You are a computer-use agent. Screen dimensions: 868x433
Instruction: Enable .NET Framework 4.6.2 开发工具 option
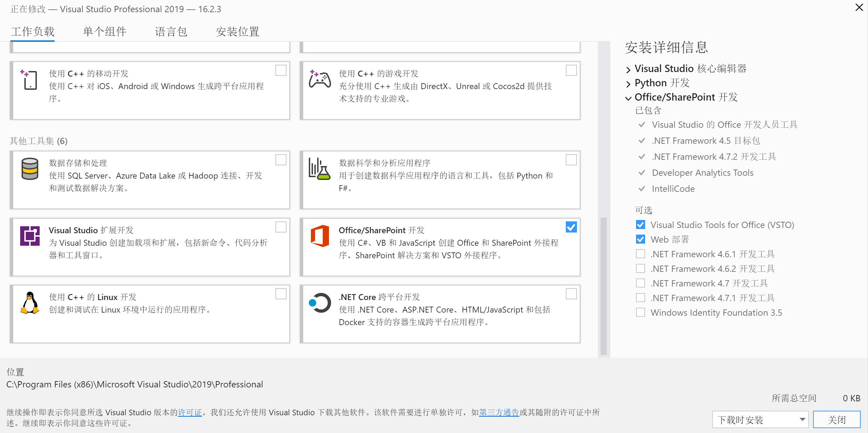640,269
